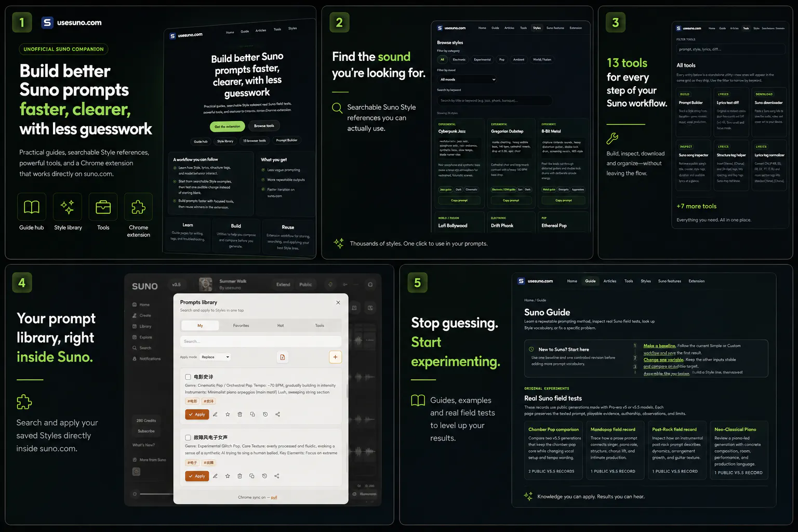This screenshot has height=532, width=798.
Task: Click the Browse tools button
Action: [264, 126]
